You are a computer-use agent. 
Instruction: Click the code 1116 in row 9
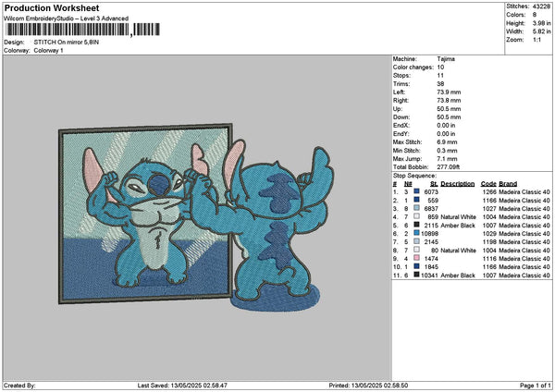click(489, 258)
